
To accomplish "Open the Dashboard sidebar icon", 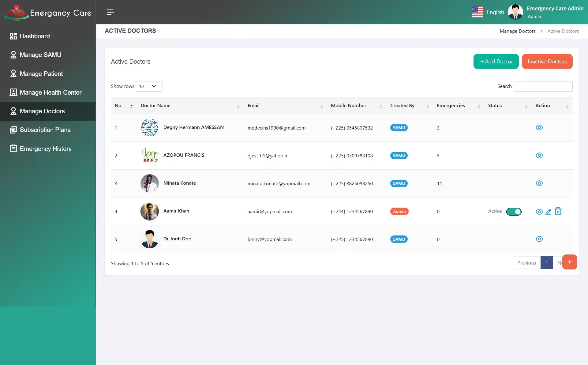I will 13,36.
